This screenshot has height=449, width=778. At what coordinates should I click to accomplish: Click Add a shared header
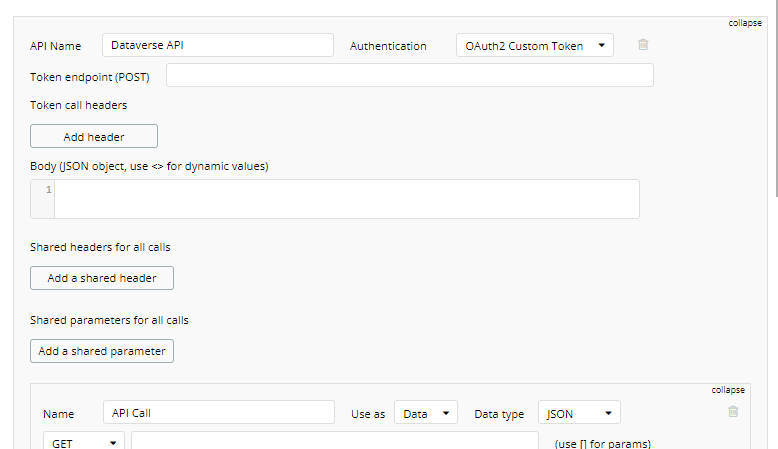[x=102, y=278]
